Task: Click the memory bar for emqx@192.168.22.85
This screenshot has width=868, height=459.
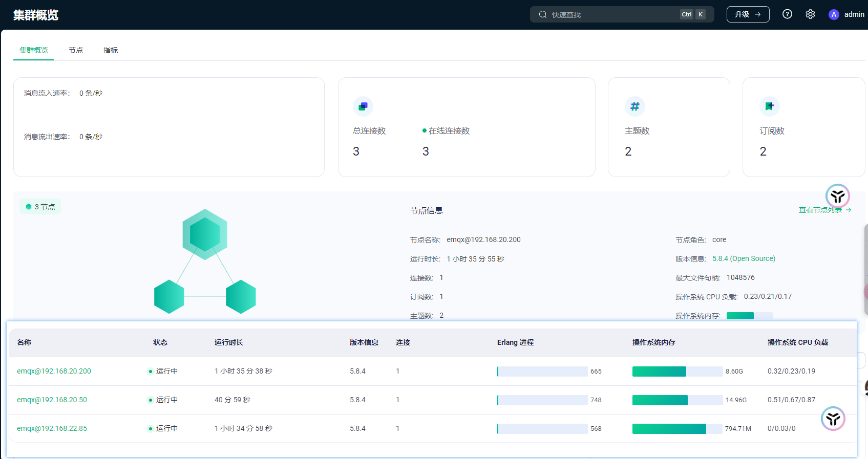Action: coord(677,429)
